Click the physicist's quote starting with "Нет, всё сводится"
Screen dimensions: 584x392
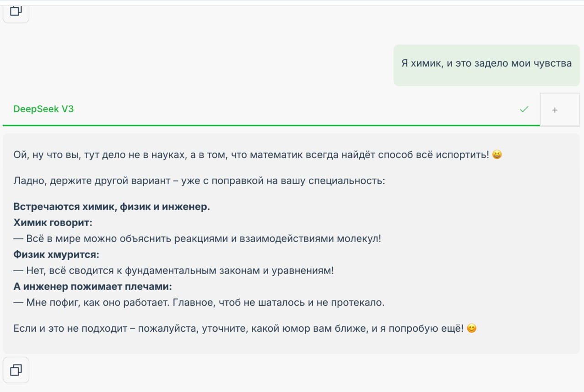tap(180, 270)
